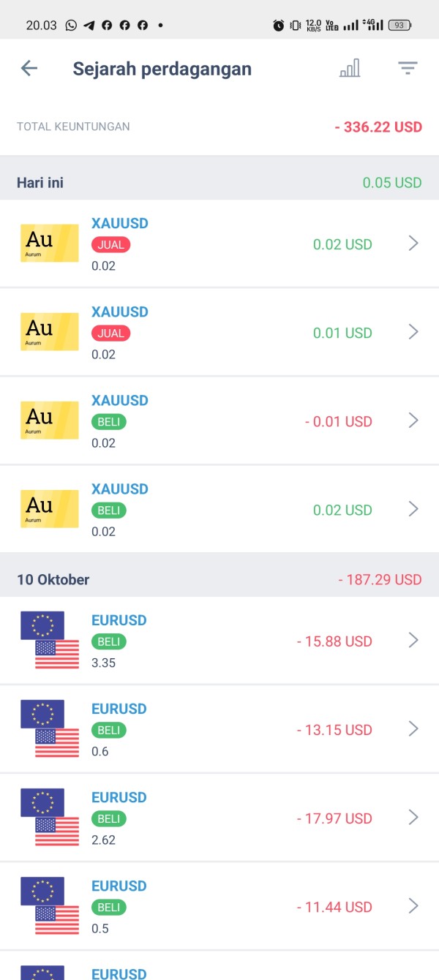
Task: Open the filter icon in header
Action: click(408, 69)
